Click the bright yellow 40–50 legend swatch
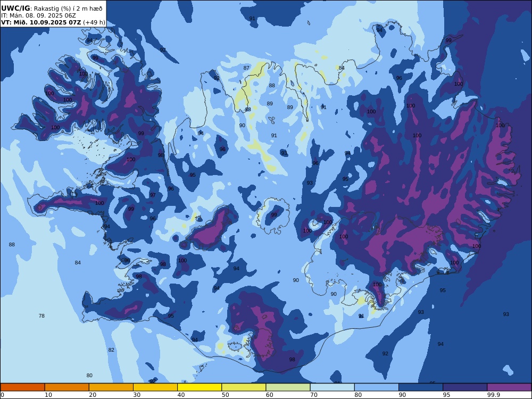The image size is (532, 399). (199, 387)
